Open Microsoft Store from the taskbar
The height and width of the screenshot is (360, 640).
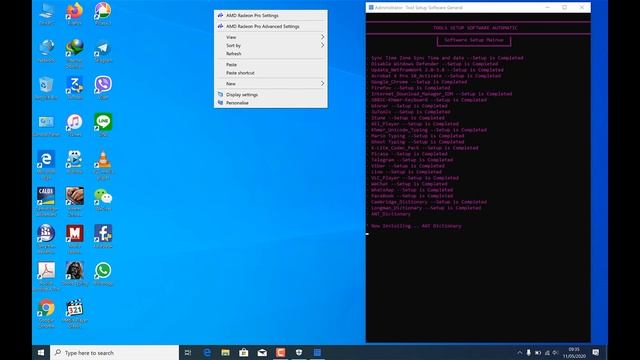point(244,353)
